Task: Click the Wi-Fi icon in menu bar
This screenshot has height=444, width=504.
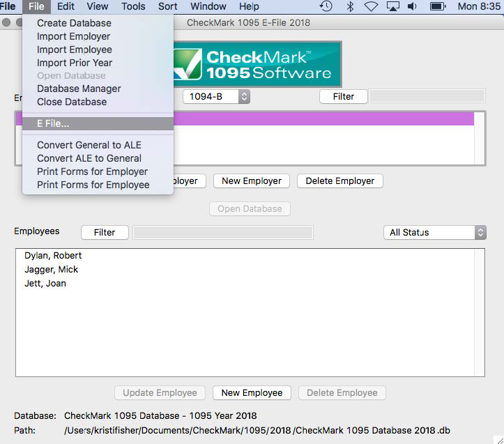Action: tap(371, 6)
